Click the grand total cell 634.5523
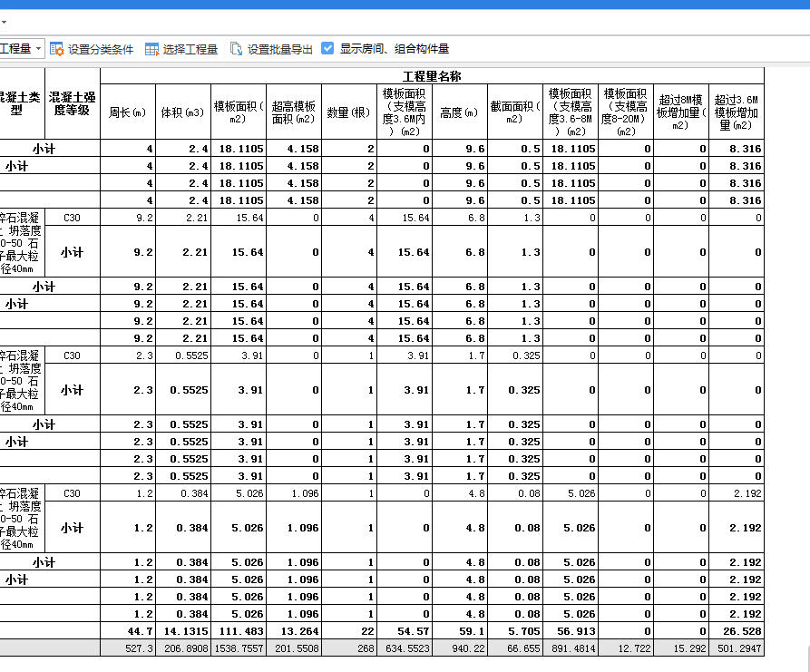The image size is (810, 672). [404, 648]
